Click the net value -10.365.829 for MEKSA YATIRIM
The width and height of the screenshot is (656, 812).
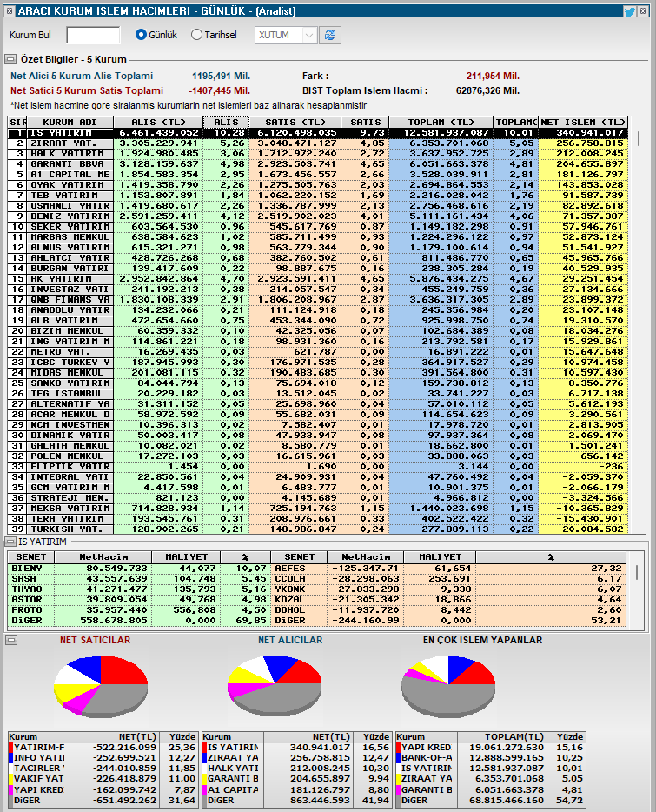tap(590, 509)
